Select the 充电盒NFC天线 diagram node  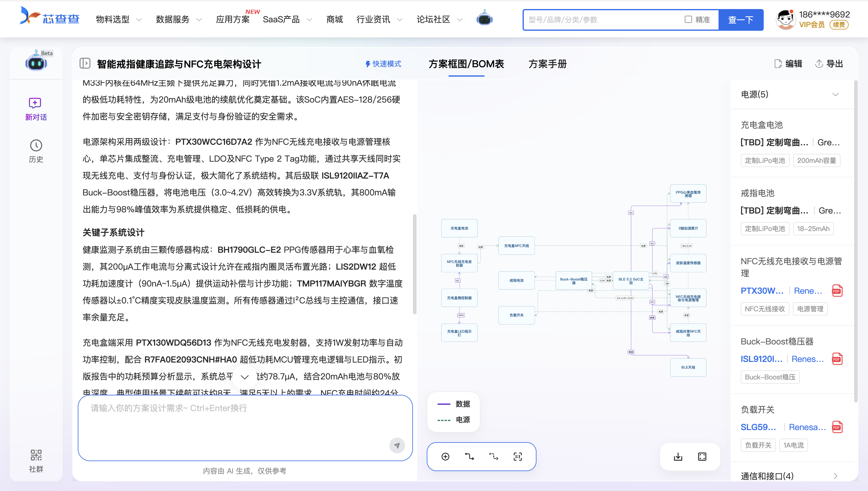tap(516, 246)
